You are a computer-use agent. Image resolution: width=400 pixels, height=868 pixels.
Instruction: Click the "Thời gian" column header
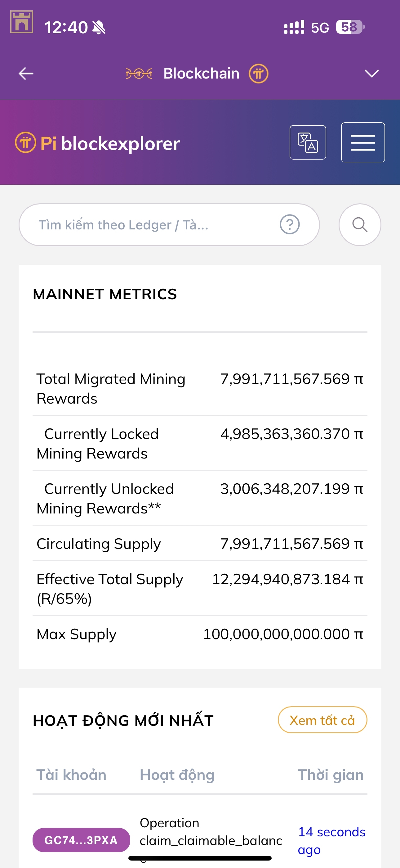point(330,775)
